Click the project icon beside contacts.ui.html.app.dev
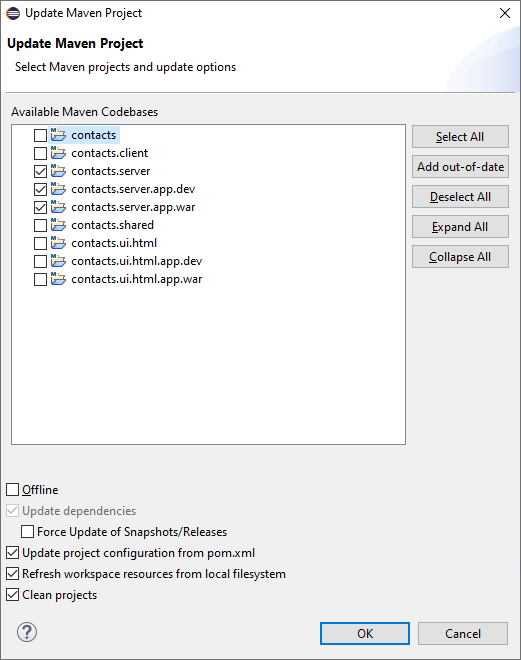This screenshot has height=660, width=521. 58,261
